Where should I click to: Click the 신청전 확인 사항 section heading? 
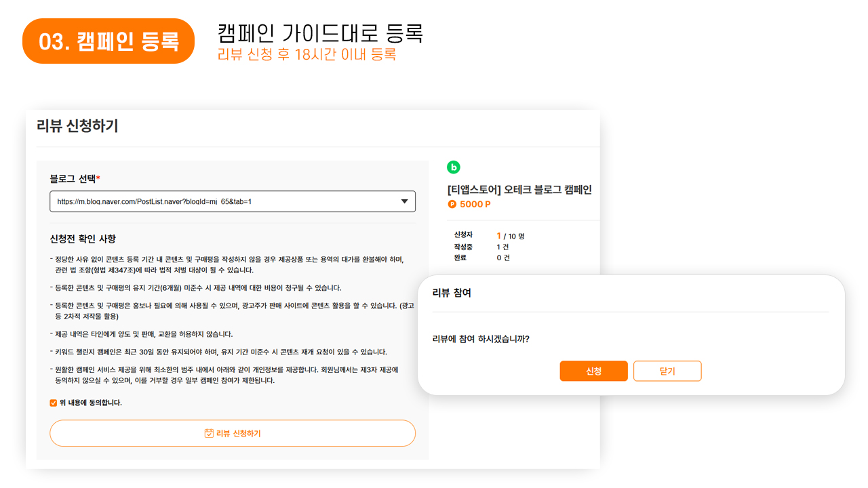pyautogui.click(x=83, y=239)
